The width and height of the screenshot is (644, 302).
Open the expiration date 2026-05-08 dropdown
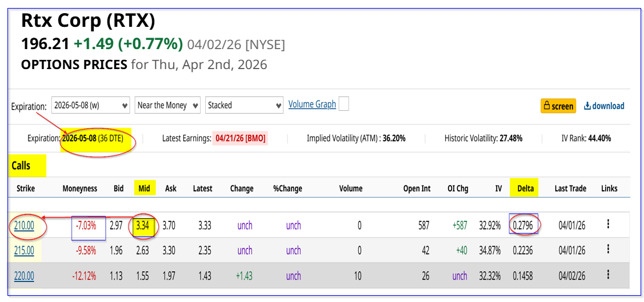(91, 106)
